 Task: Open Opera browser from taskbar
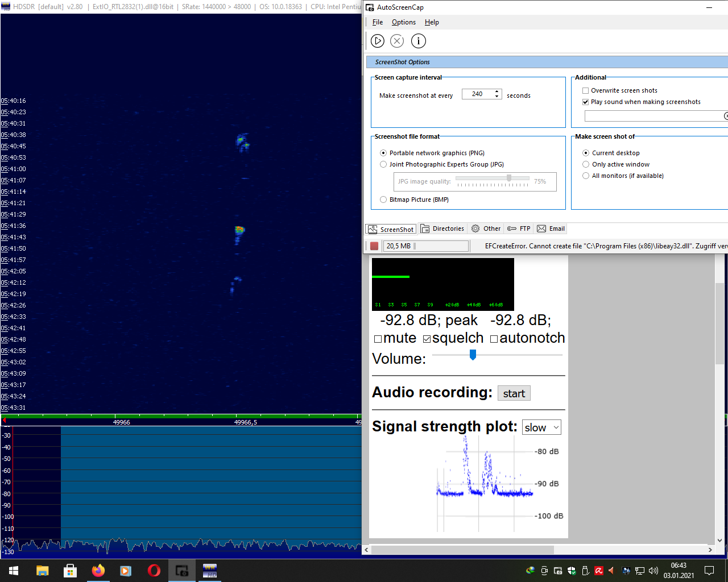pyautogui.click(x=154, y=571)
